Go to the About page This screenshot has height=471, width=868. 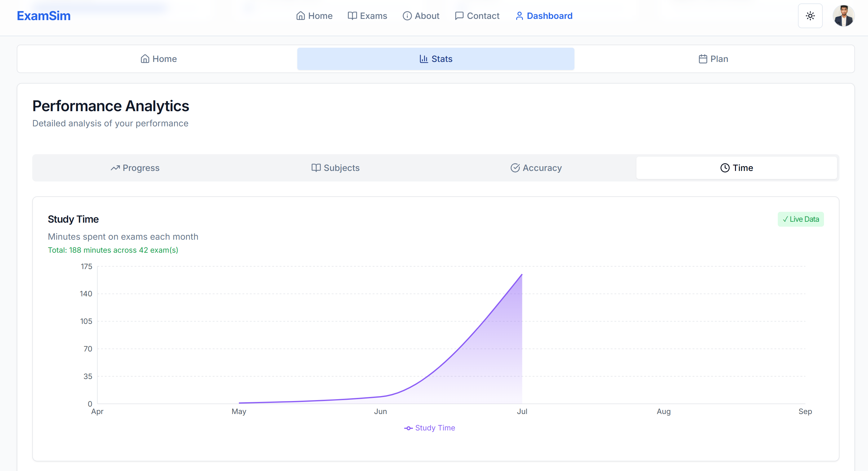click(427, 16)
